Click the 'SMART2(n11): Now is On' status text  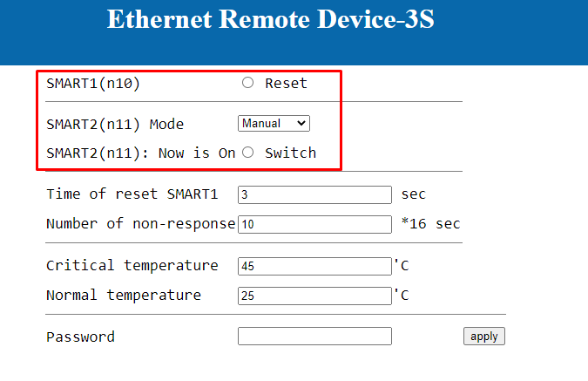(x=140, y=153)
